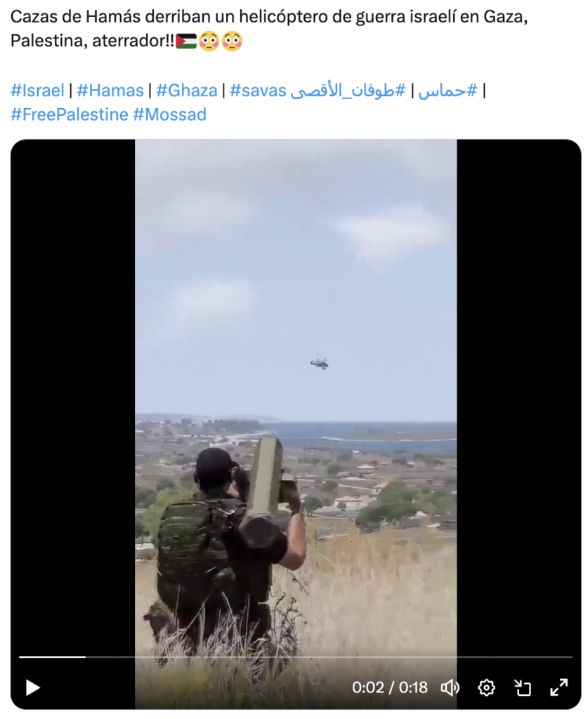Open the #Ghaza hashtag link

[x=187, y=91]
